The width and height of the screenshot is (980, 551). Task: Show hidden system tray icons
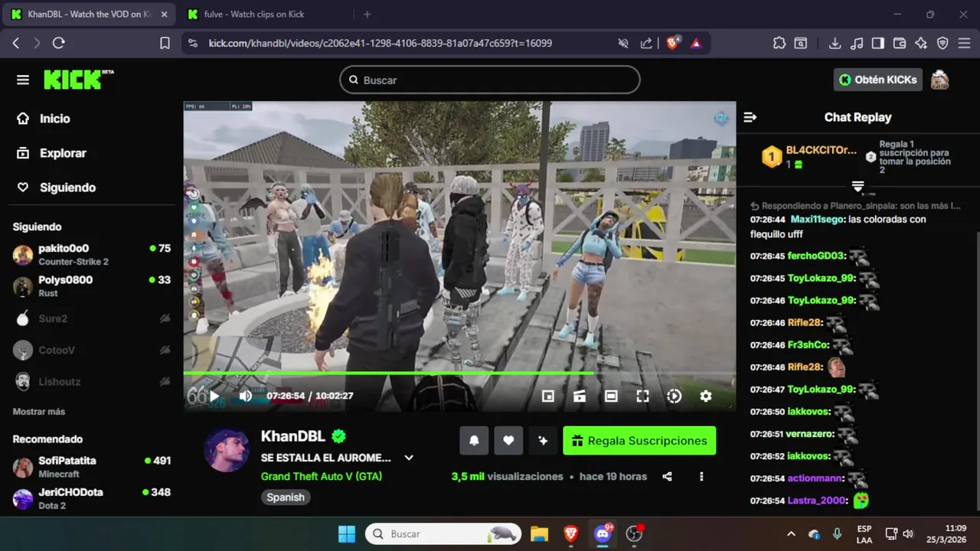click(x=791, y=533)
